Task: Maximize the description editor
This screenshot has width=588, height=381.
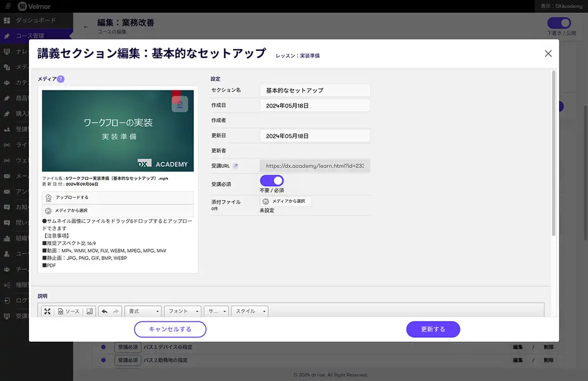Action: tap(47, 311)
